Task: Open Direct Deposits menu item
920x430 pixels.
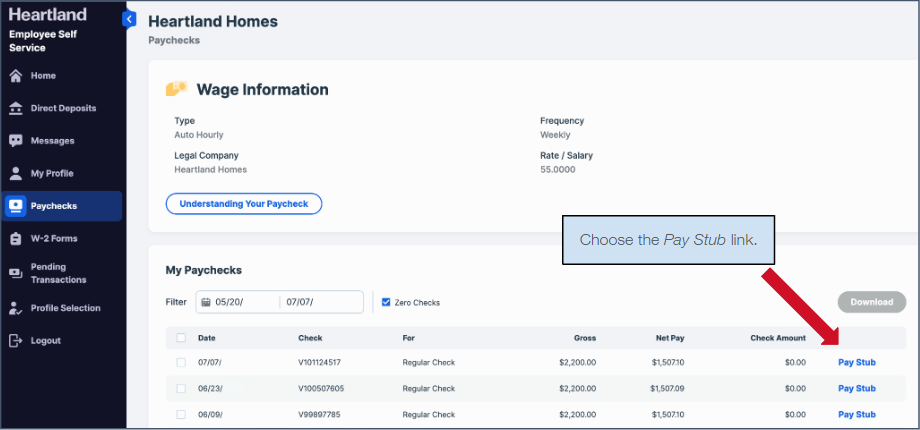Action: [x=63, y=109]
